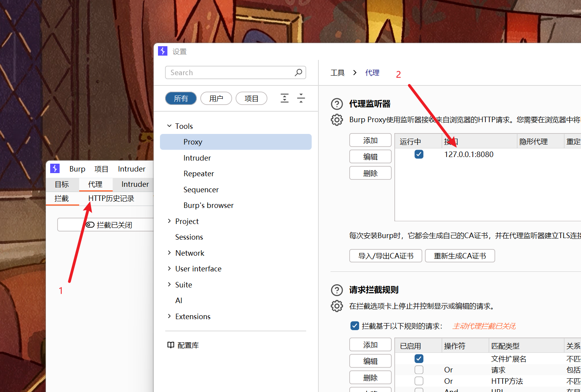This screenshot has height=392, width=581.
Task: Click the expand all sections icon
Action: [x=285, y=98]
